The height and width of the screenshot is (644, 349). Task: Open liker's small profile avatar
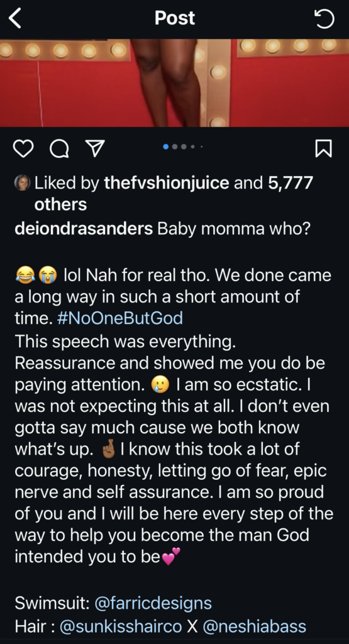pos(23,183)
